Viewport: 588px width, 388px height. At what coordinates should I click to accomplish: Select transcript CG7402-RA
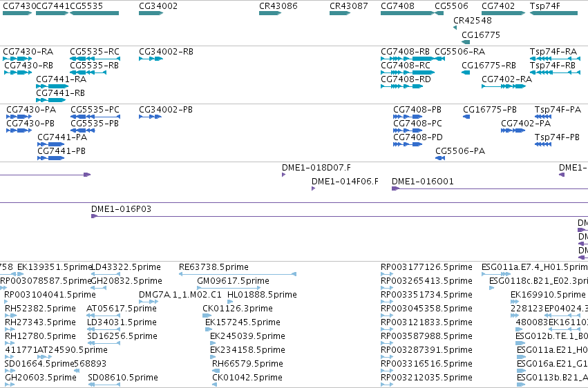click(506, 79)
